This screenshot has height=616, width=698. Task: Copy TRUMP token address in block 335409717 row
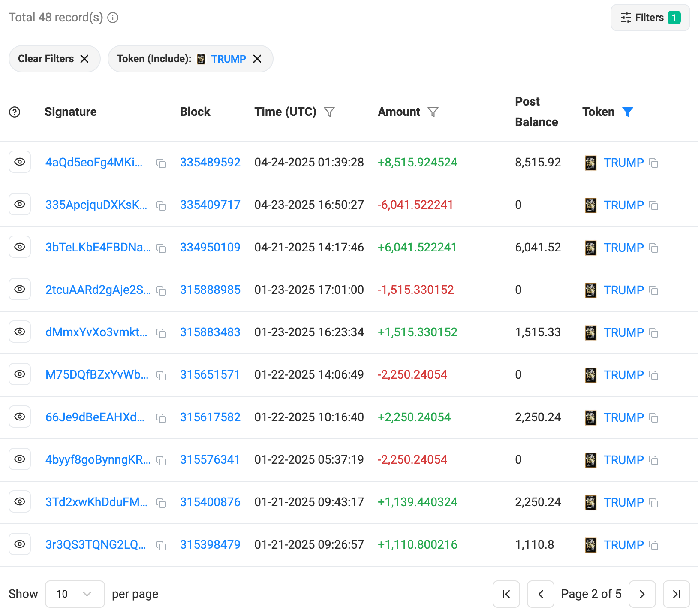coord(653,205)
